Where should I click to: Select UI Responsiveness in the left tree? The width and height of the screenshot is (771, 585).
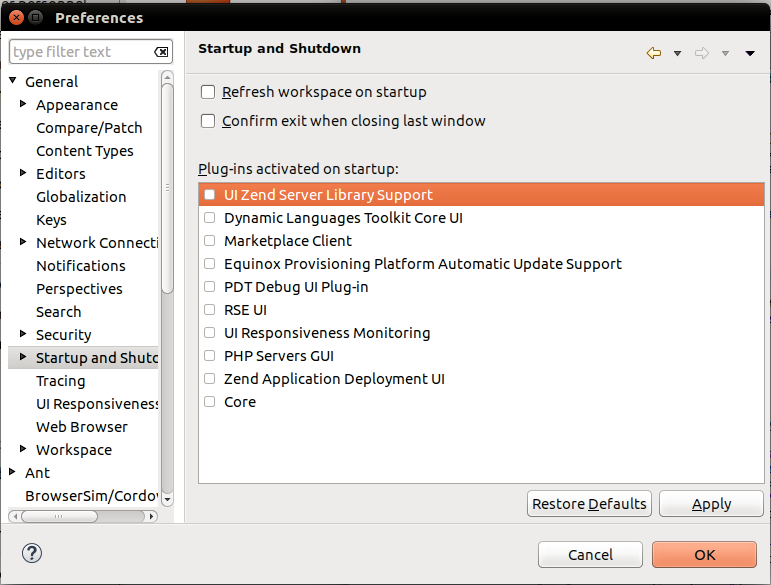pyautogui.click(x=97, y=404)
